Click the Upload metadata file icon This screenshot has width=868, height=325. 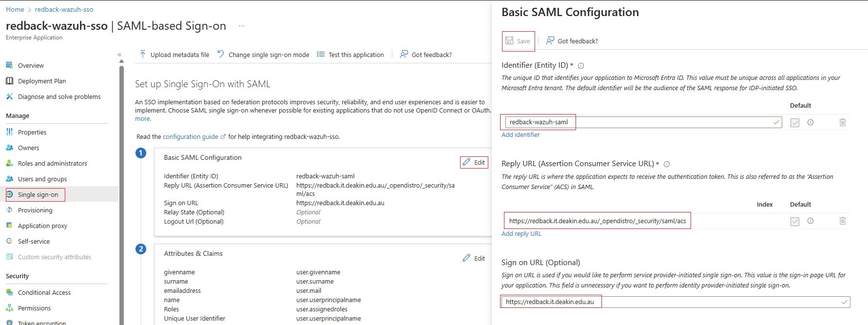click(143, 55)
